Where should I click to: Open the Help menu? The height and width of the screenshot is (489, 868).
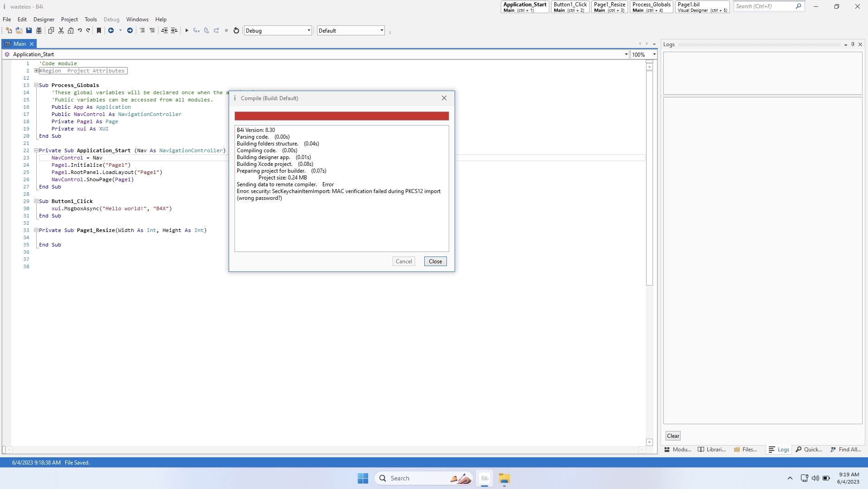point(161,19)
